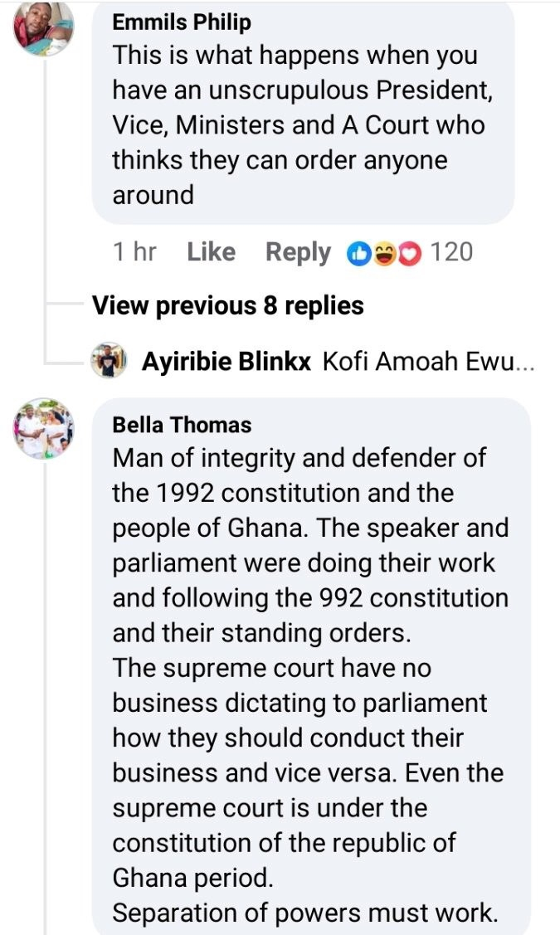
Task: Visit Ayiribie Blinkx's profile via name
Action: tap(226, 363)
